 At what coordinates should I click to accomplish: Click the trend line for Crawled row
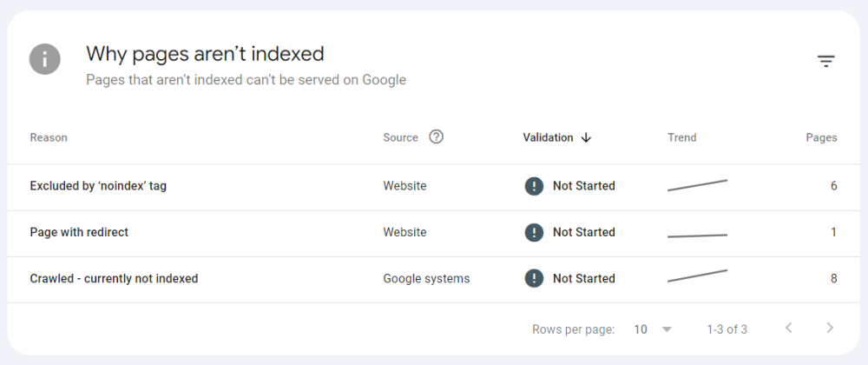[697, 276]
